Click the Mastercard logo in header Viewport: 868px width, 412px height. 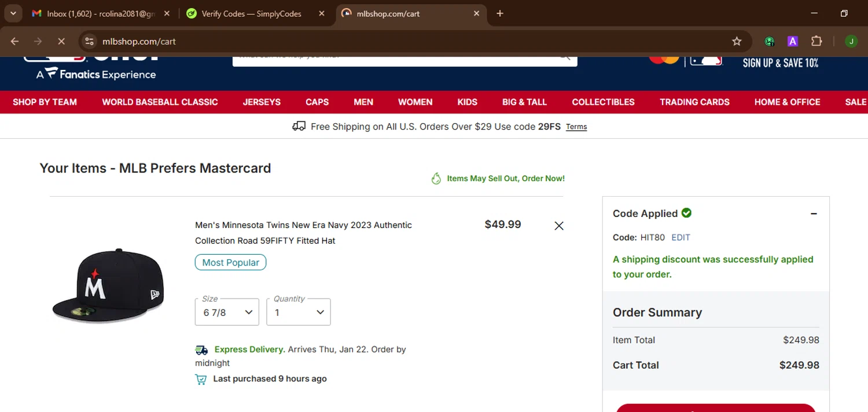[x=664, y=58]
